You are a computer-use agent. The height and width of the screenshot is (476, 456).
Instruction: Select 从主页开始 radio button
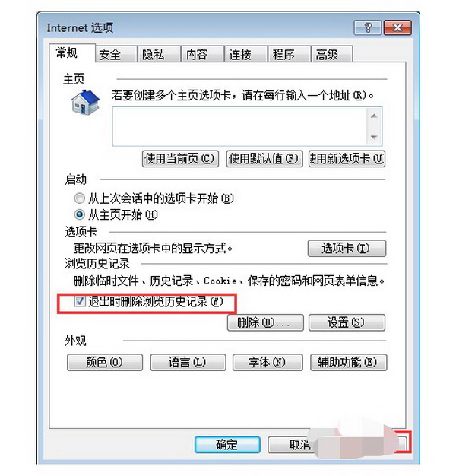(79, 214)
